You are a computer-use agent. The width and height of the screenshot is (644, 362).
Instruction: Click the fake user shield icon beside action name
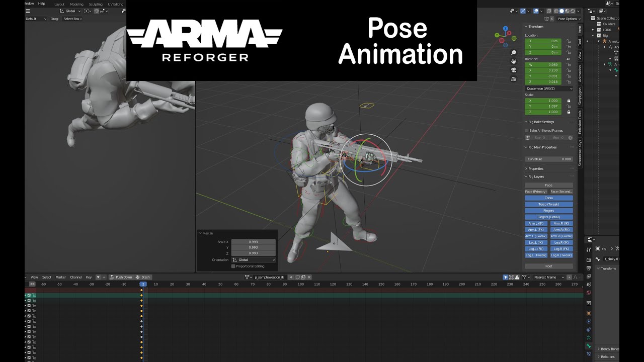point(297,277)
